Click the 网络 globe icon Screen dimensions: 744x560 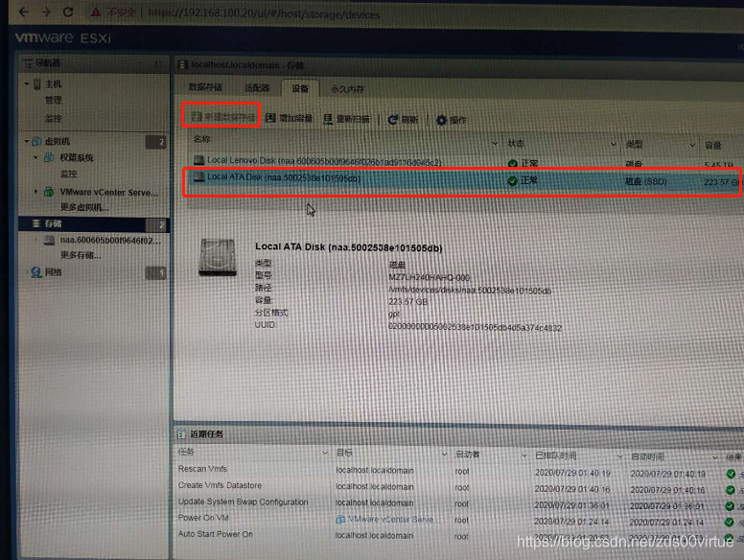(x=36, y=272)
